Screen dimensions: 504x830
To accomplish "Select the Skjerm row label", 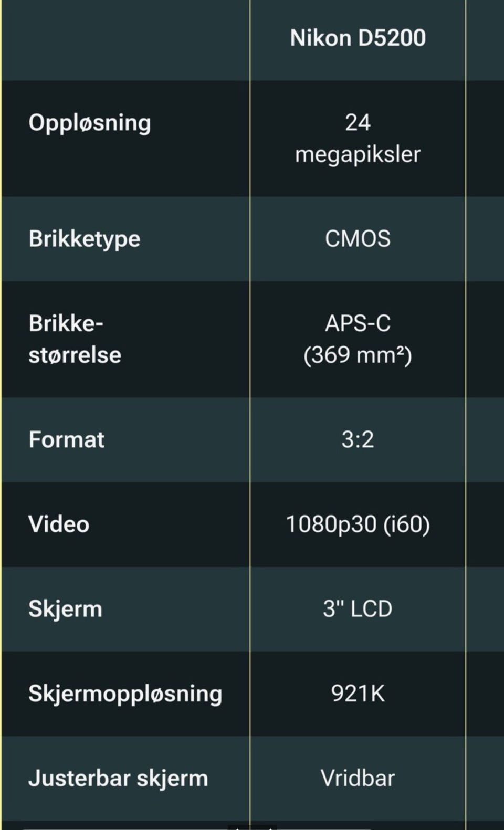I will click(x=65, y=609).
